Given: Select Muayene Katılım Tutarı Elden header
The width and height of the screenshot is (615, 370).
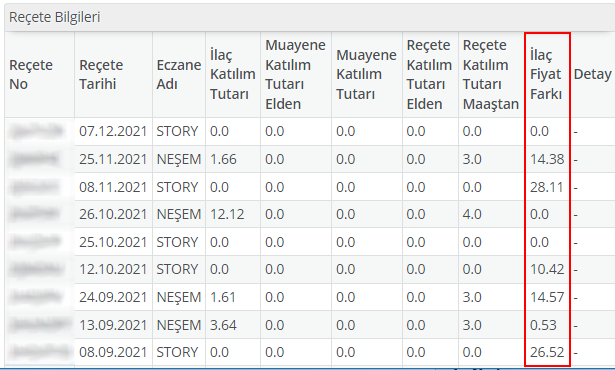Looking at the screenshot, I should [295, 75].
